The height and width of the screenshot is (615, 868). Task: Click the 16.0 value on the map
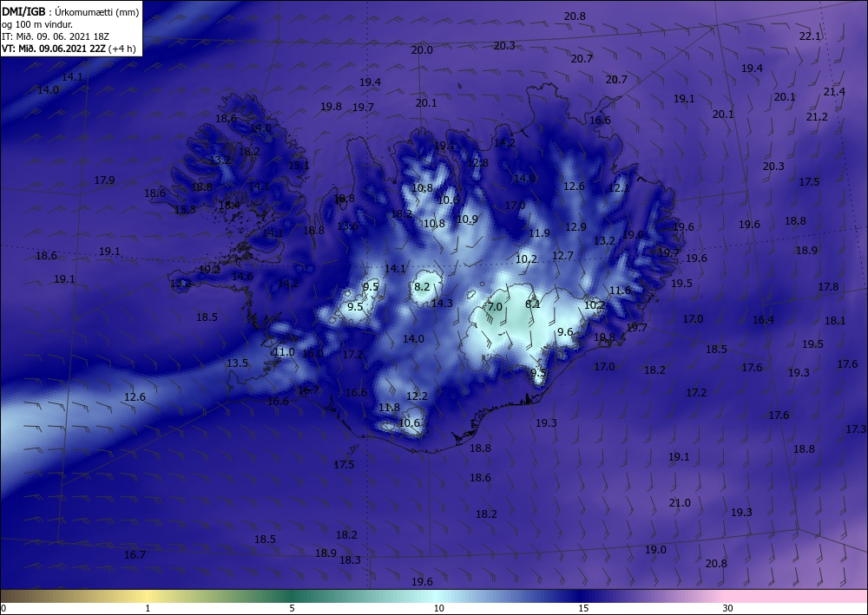coord(312,354)
